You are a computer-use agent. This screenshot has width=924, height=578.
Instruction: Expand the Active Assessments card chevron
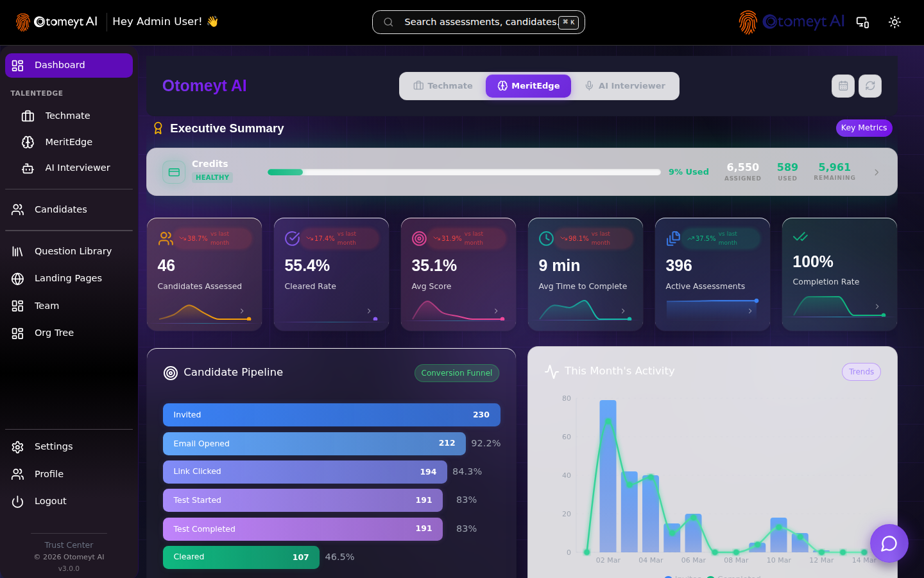[750, 311]
